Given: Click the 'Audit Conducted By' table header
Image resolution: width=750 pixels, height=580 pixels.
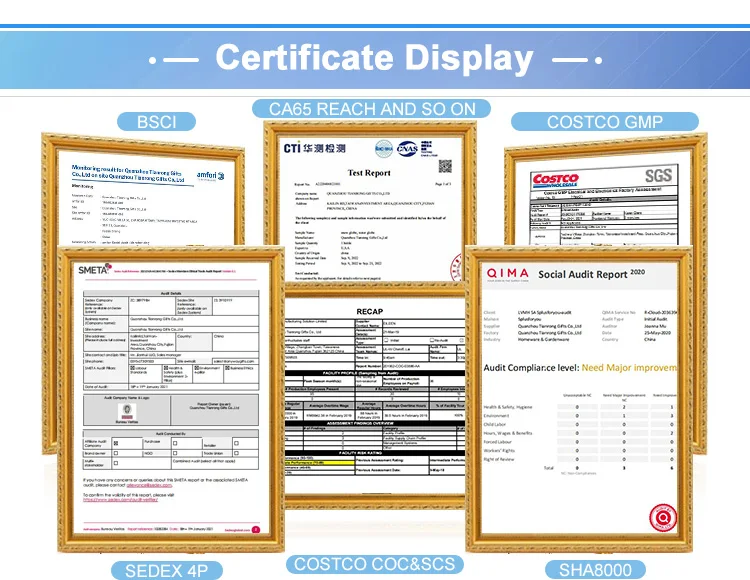Looking at the screenshot, I should 171,434.
